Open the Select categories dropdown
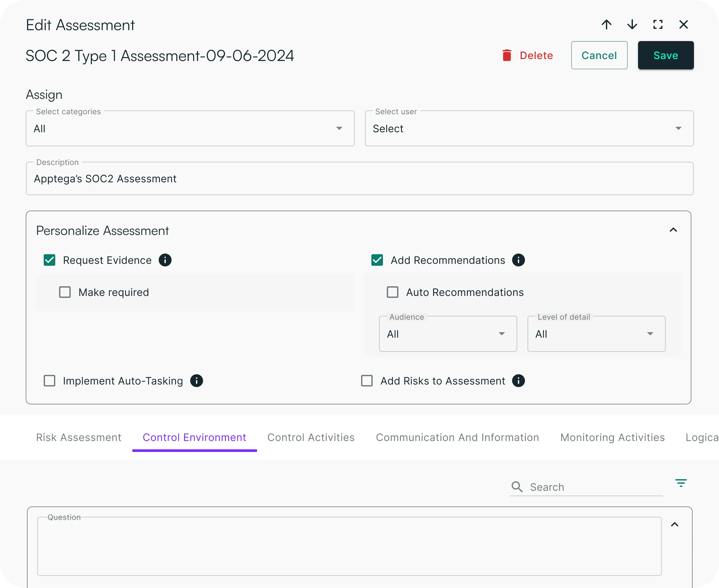Screen dimensions: 719x588 [190, 128]
